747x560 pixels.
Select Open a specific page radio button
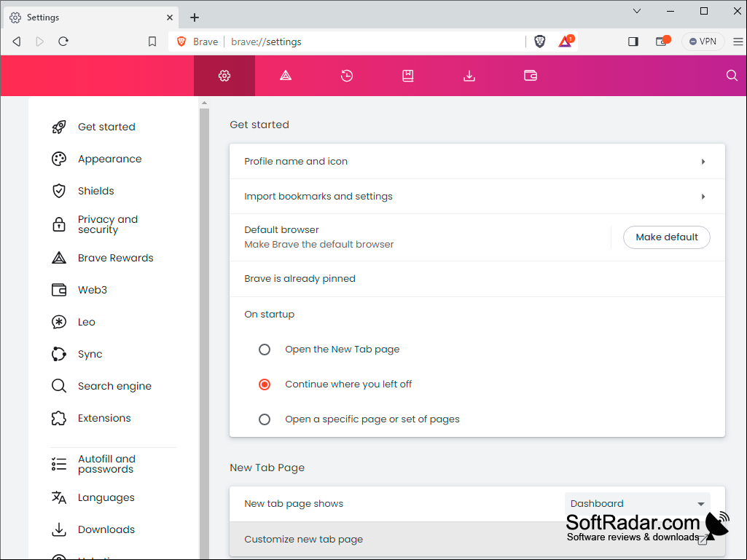(265, 419)
